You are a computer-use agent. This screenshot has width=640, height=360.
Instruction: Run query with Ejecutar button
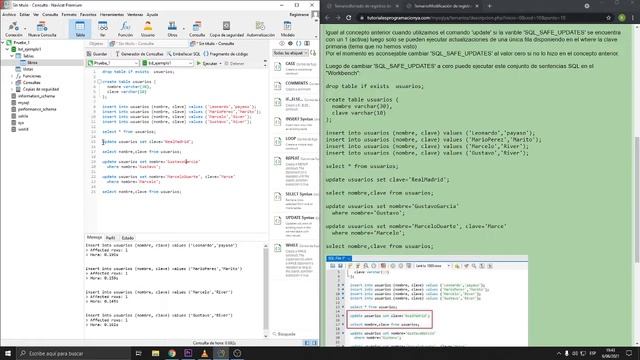(x=207, y=64)
